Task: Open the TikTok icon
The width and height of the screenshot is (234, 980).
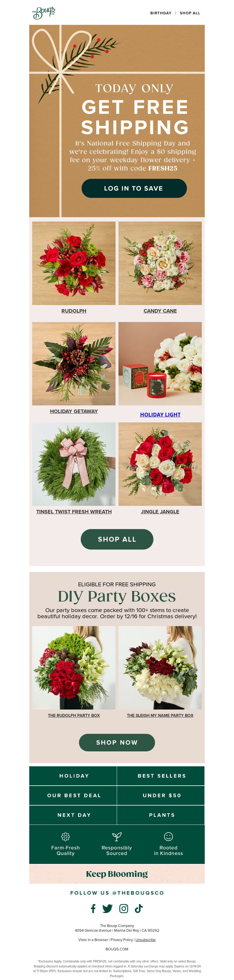Action: tap(139, 909)
